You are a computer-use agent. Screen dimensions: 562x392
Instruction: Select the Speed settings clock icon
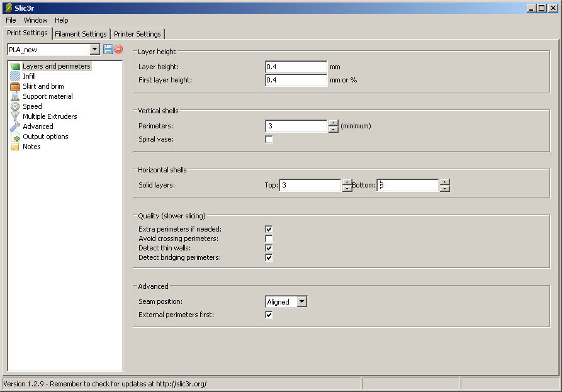point(15,106)
